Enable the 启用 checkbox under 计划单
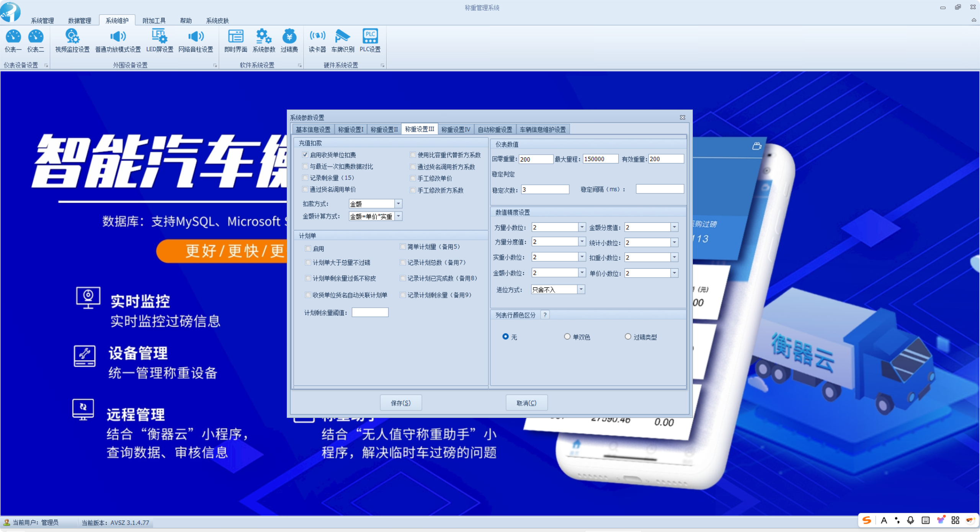980x532 pixels. click(308, 249)
